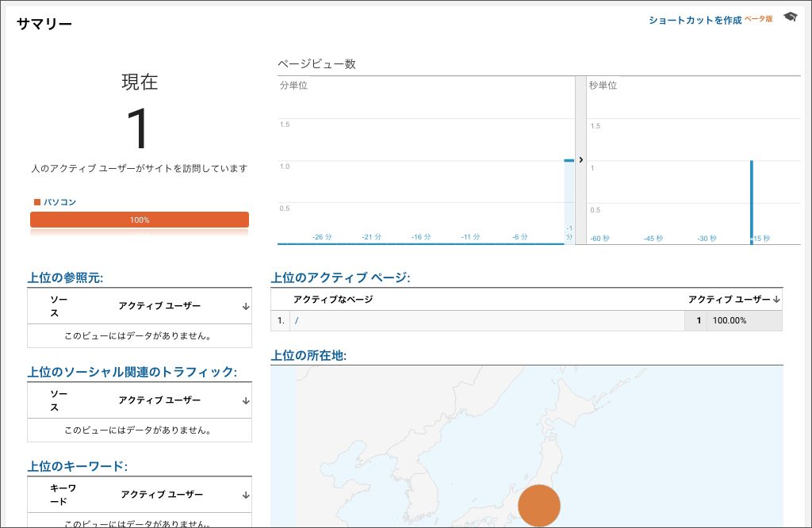Click the パソコン legend label
Screen dimensions: 812x528
pyautogui.click(x=59, y=202)
